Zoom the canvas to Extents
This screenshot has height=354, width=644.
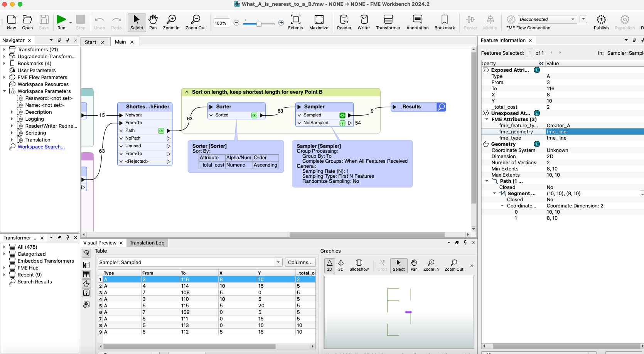pyautogui.click(x=296, y=22)
